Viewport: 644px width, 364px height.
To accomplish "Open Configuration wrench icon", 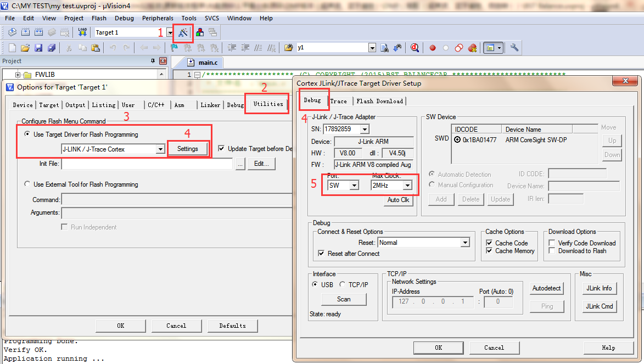I will (514, 48).
